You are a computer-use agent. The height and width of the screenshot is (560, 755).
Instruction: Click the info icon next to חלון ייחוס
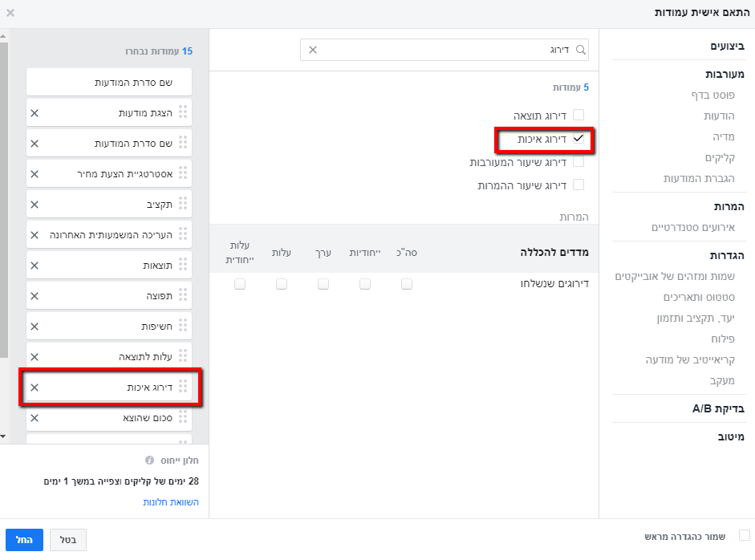pos(149,461)
